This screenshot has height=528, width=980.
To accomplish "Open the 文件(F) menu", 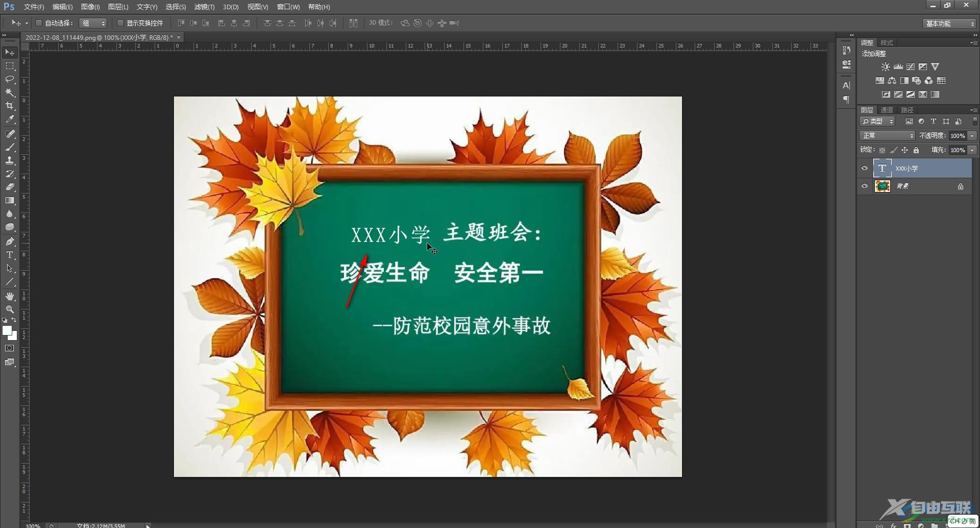I will click(34, 7).
